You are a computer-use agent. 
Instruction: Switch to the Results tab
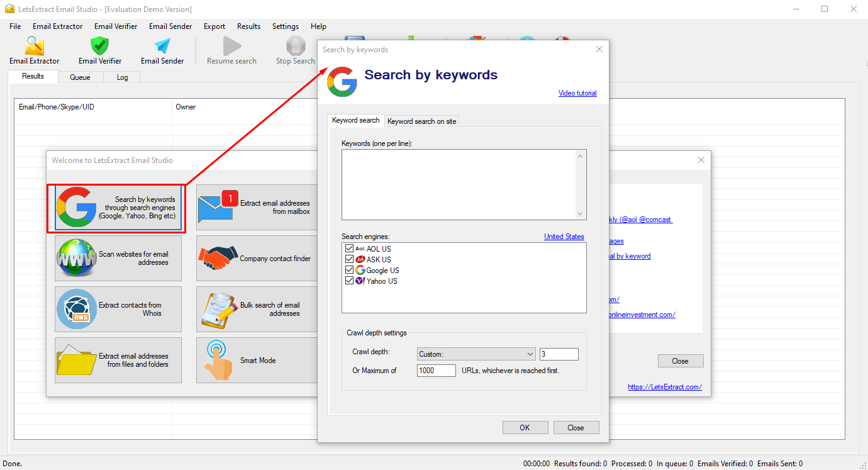click(x=33, y=76)
